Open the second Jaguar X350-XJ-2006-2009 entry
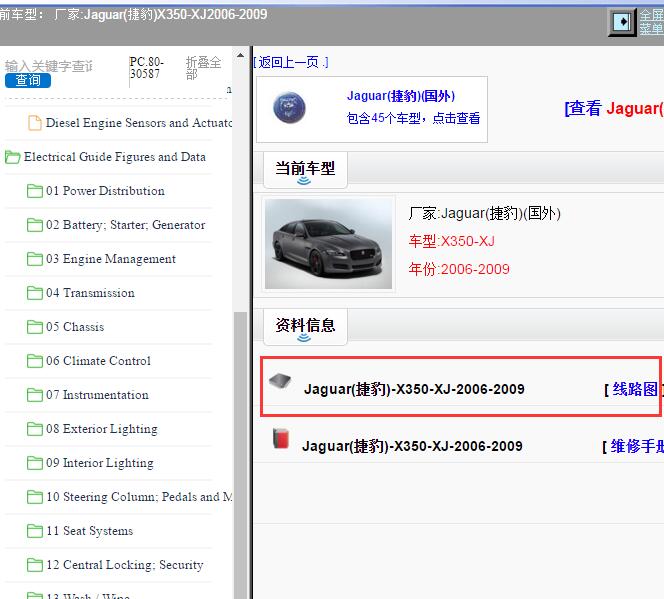The image size is (664, 599). pyautogui.click(x=412, y=446)
